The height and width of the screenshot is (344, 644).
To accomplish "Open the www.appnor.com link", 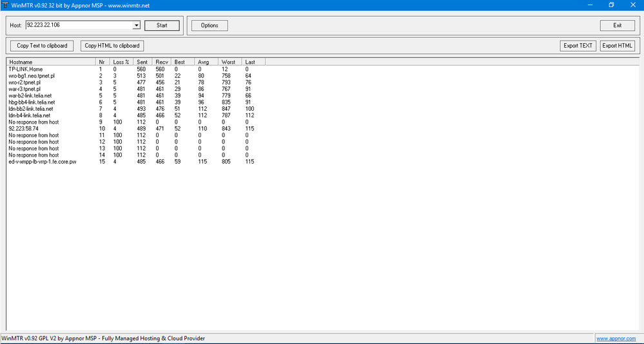I will (618, 338).
